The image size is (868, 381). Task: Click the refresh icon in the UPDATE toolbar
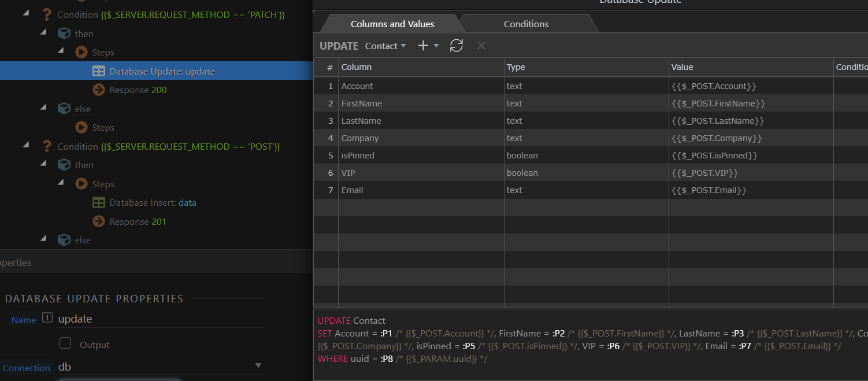457,46
